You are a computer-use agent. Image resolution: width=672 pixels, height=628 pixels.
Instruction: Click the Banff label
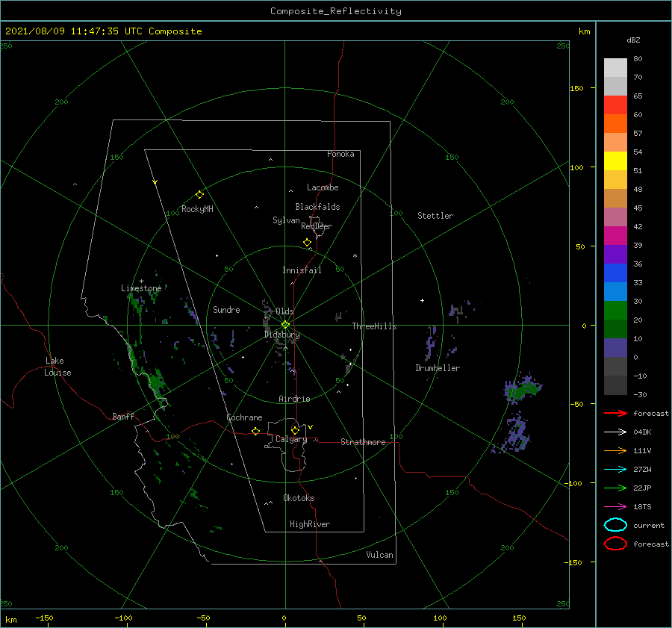123,416
